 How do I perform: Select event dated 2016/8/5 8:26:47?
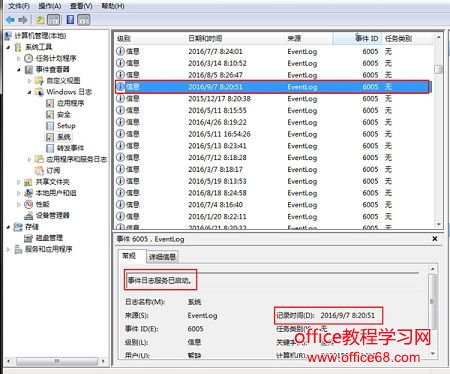(x=273, y=75)
